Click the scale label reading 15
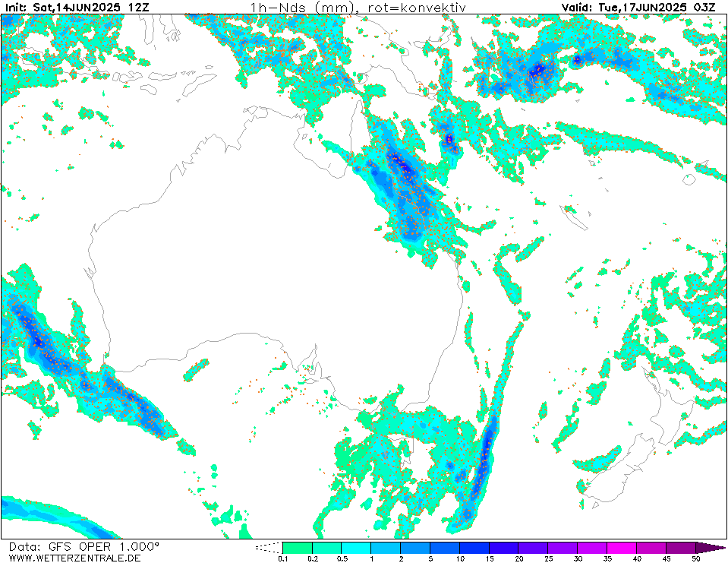The height and width of the screenshot is (563, 728). (x=490, y=558)
